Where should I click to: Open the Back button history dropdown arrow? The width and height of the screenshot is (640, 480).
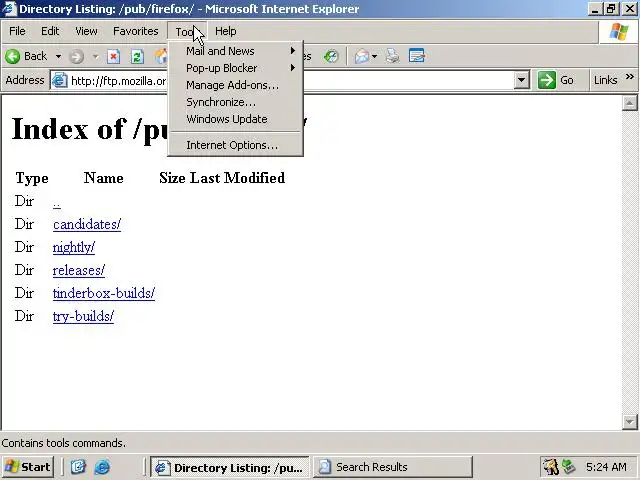coord(58,56)
